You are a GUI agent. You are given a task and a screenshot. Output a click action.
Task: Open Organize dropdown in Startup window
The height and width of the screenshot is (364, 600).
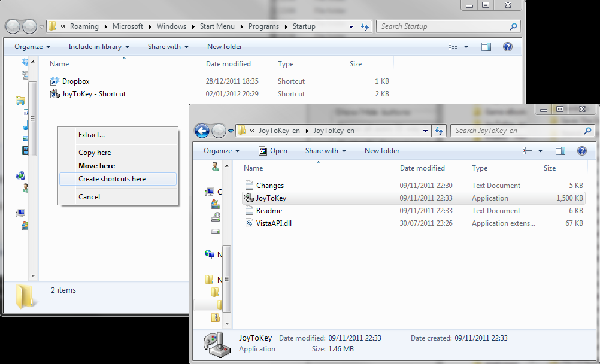coord(32,47)
